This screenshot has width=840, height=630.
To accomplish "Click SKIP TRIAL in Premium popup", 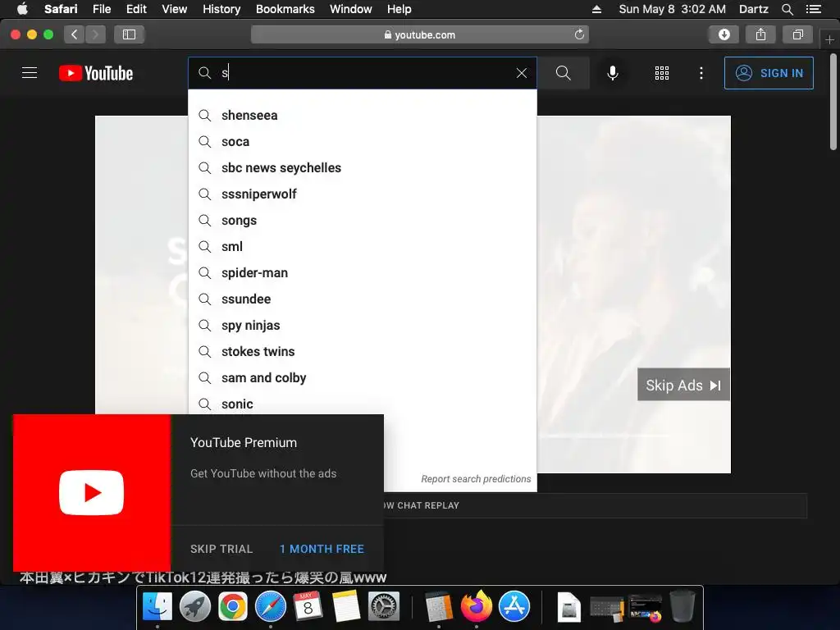I will point(221,549).
